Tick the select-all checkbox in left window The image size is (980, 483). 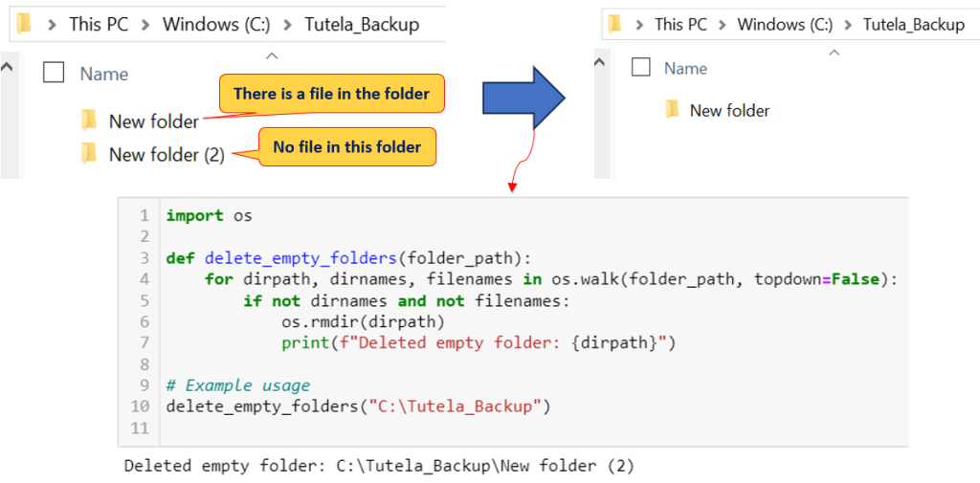pyautogui.click(x=54, y=73)
